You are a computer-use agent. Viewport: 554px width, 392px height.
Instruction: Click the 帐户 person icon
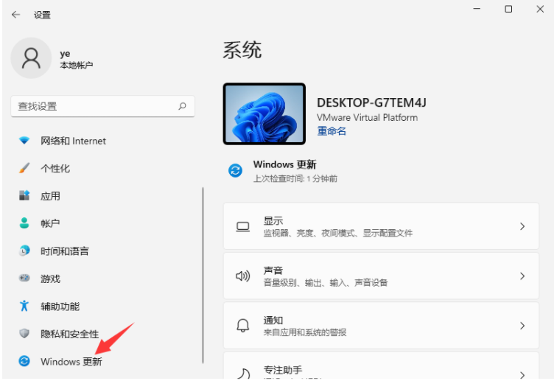[x=24, y=223]
